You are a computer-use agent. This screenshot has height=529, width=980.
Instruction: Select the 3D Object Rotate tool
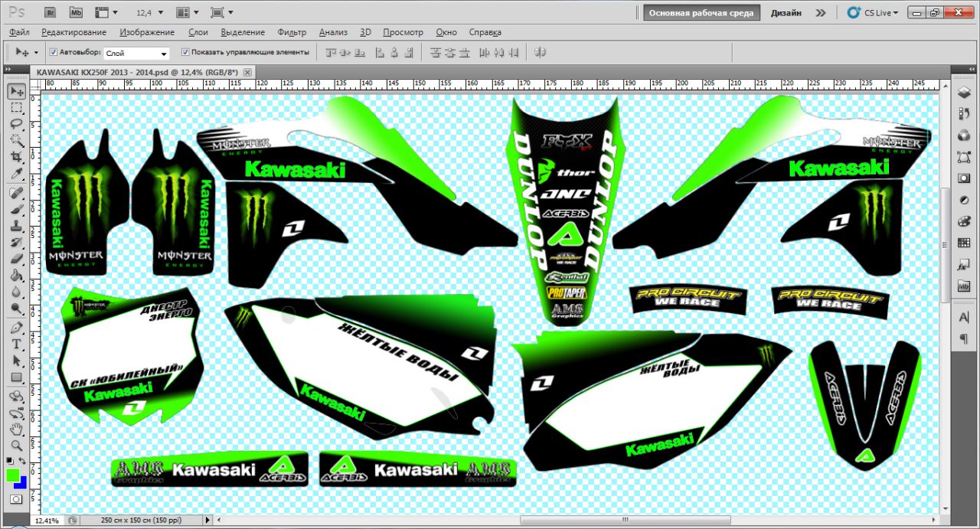16,397
